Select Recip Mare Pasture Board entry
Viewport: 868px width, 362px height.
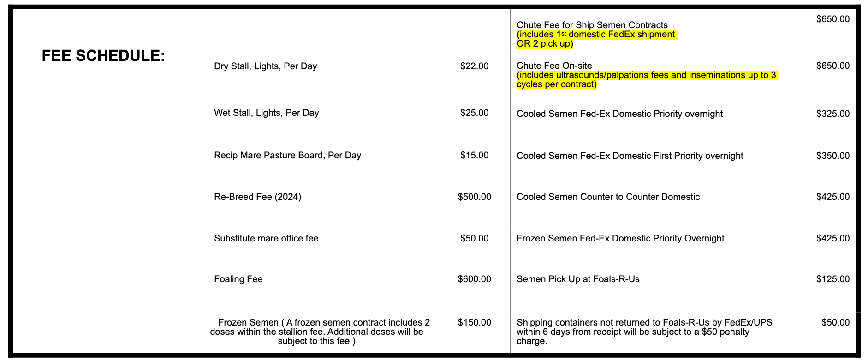[x=287, y=155]
